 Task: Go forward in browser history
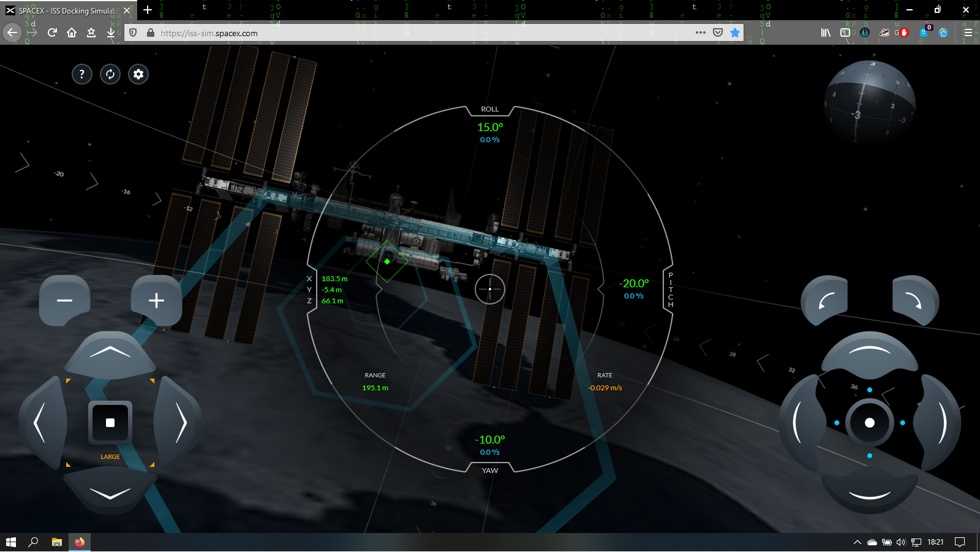(x=32, y=32)
